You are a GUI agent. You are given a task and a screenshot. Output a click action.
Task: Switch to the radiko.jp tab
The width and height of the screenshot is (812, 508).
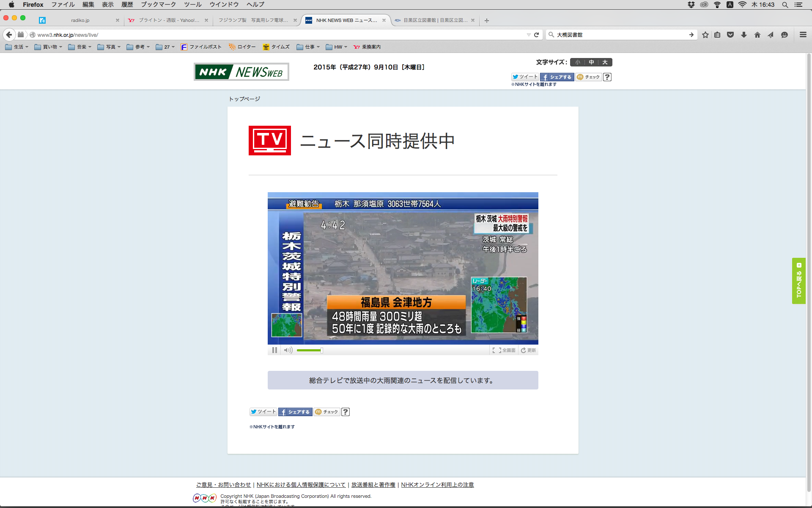click(x=80, y=20)
